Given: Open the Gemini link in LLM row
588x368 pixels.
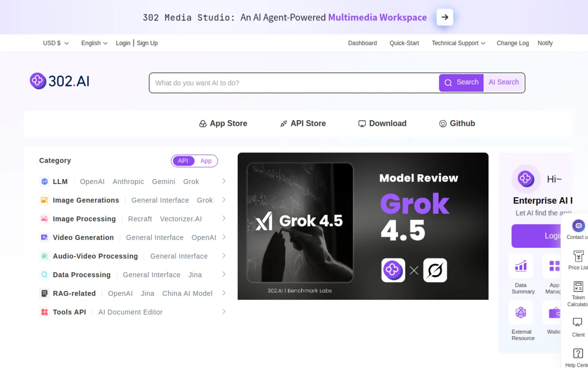Looking at the screenshot, I should point(163,182).
